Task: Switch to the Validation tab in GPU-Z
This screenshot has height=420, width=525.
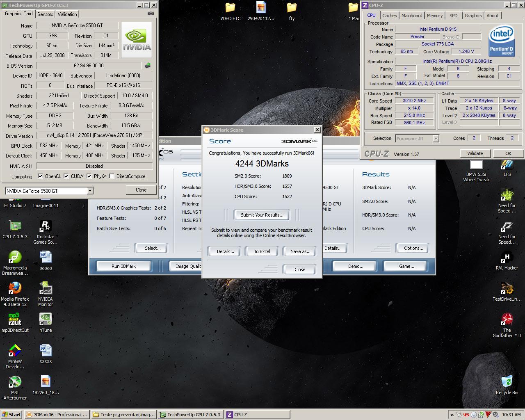Action: coord(67,14)
